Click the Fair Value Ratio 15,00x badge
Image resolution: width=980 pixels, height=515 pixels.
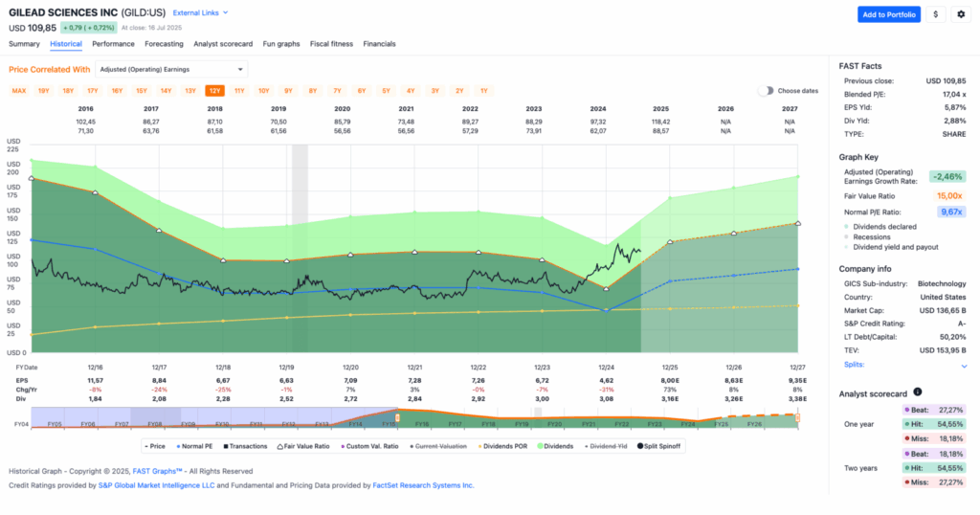pos(949,196)
